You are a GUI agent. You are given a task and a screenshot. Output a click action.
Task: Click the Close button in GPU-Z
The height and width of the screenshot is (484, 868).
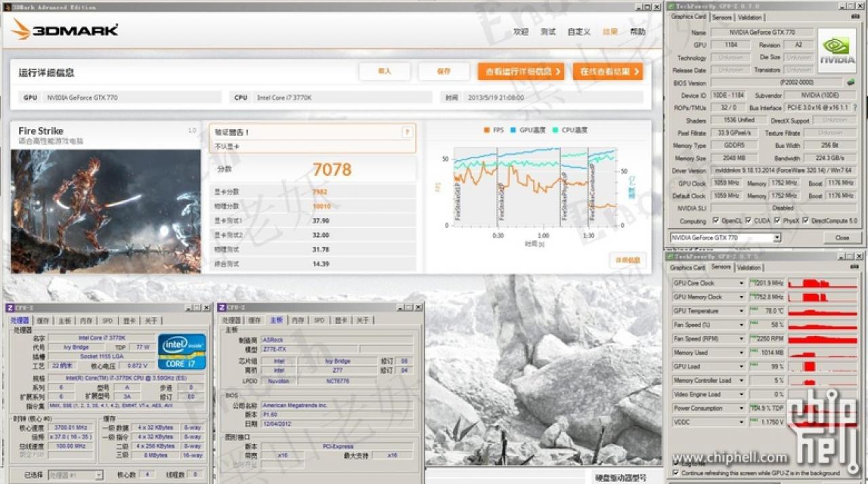coord(842,238)
